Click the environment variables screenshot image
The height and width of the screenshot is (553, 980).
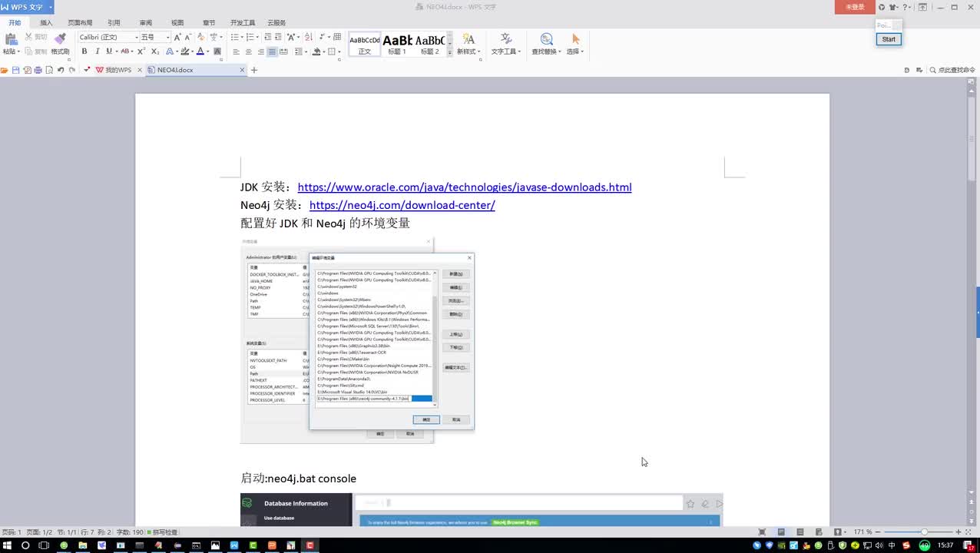pos(357,340)
